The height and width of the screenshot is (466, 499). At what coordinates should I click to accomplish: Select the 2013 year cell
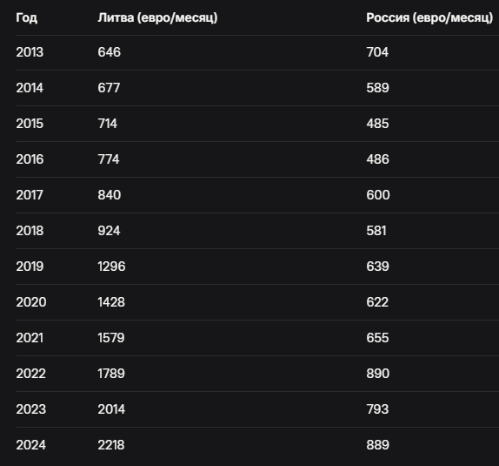pos(30,52)
